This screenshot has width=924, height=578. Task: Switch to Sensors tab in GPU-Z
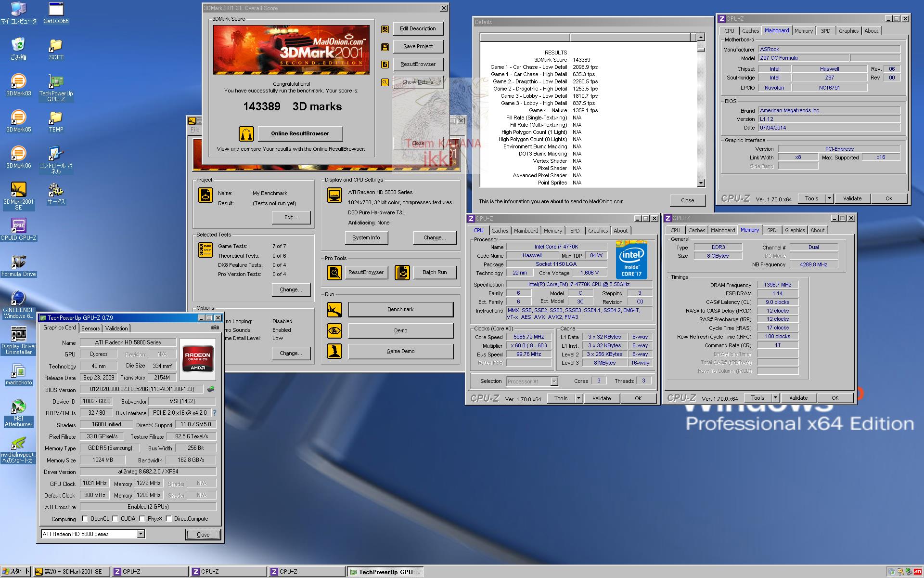[x=90, y=328]
